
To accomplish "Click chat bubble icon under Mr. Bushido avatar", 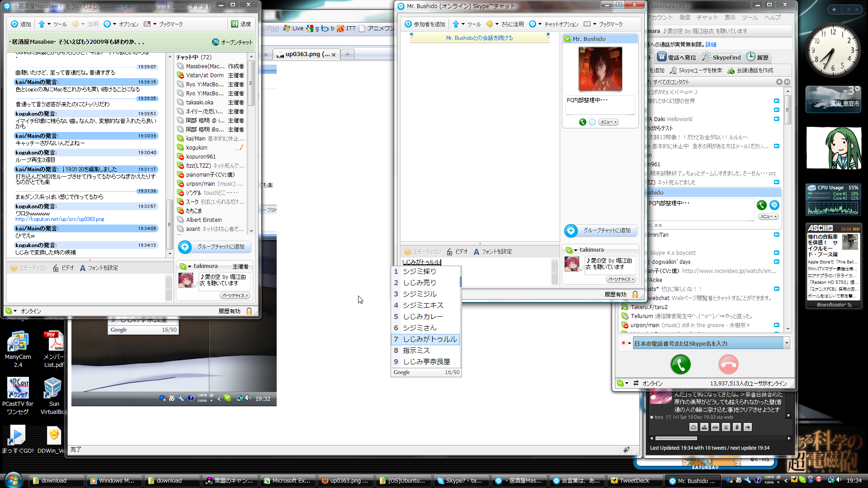I will click(592, 122).
